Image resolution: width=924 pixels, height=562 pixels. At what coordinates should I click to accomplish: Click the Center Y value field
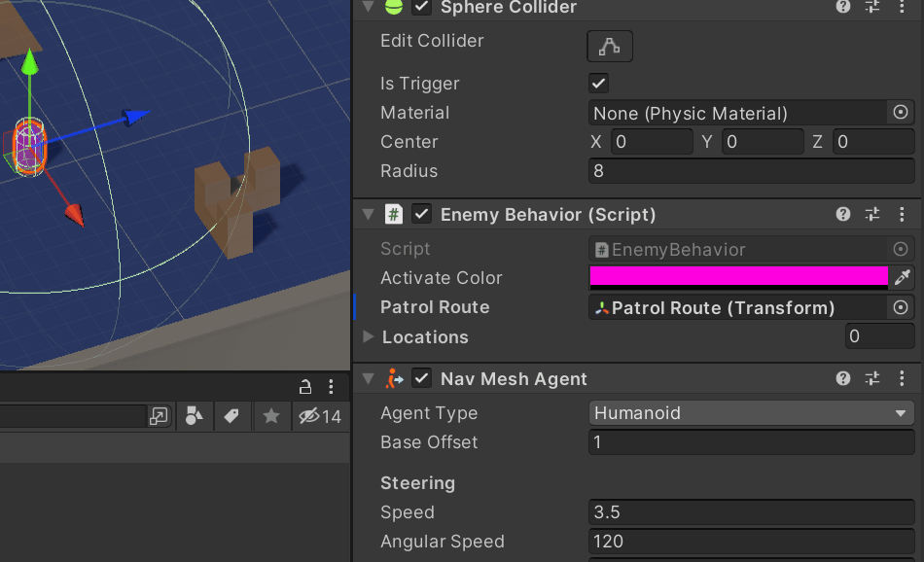[763, 142]
